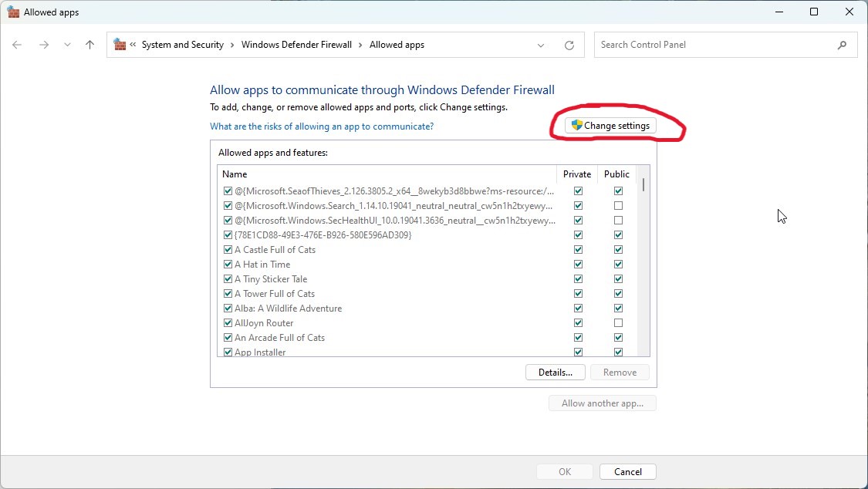Uncheck the A Castle Full of Cats checkbox
Viewport: 868px width, 489px height.
(228, 250)
